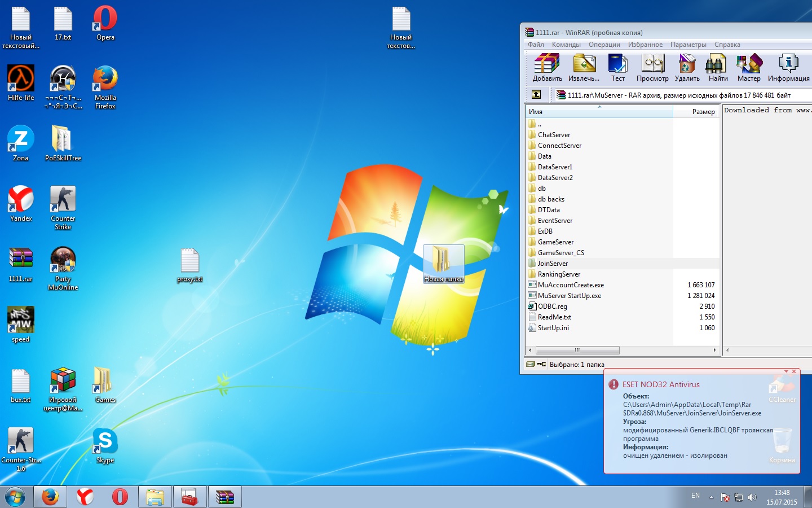Image resolution: width=812 pixels, height=508 pixels.
Task: Select the GameServer_CS folder
Action: click(x=561, y=253)
